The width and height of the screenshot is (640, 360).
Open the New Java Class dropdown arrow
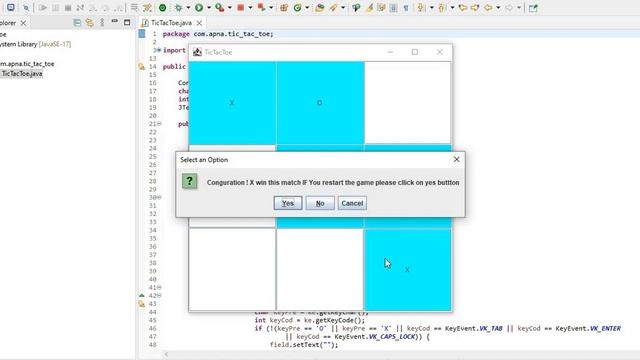(307, 8)
